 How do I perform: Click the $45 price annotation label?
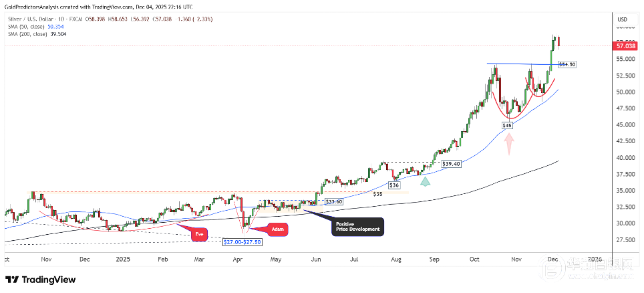508,125
